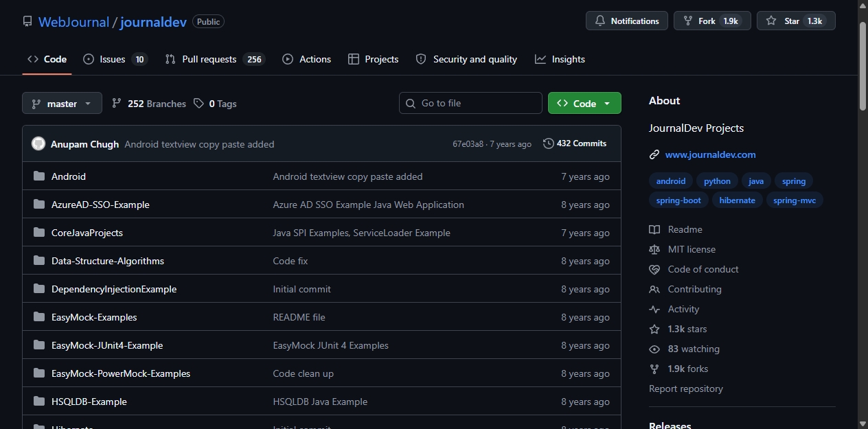
Task: View the Insights tab
Action: pos(560,59)
